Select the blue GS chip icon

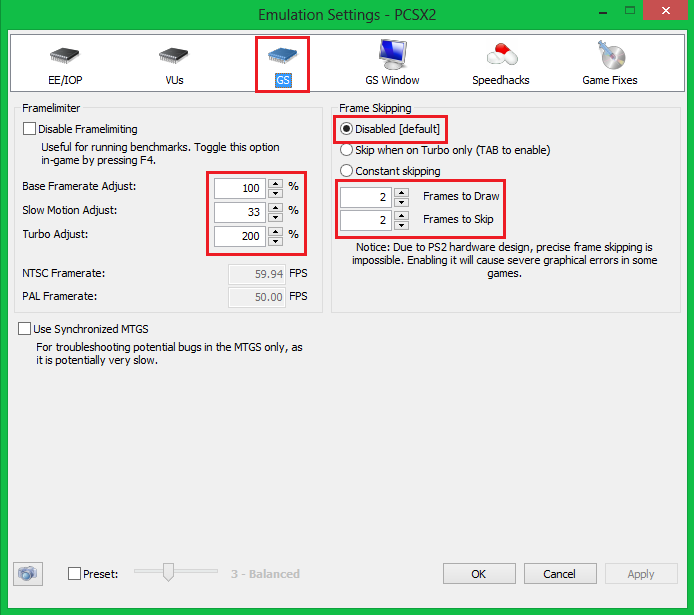pos(282,55)
